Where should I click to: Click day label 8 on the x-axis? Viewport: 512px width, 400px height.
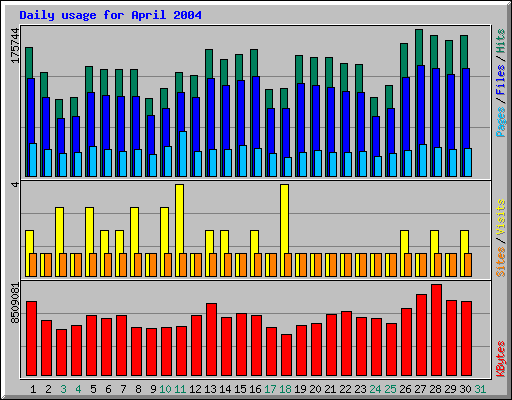pyautogui.click(x=138, y=389)
